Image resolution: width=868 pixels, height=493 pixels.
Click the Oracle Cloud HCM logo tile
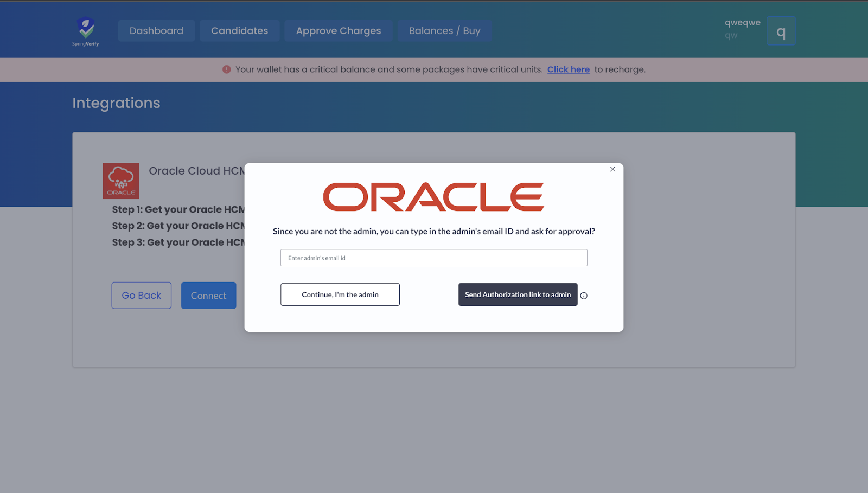point(121,181)
